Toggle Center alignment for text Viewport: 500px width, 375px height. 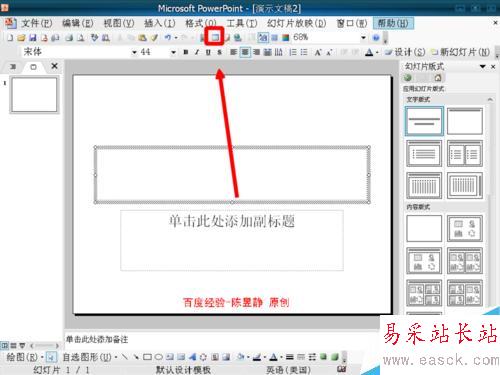coord(245,52)
